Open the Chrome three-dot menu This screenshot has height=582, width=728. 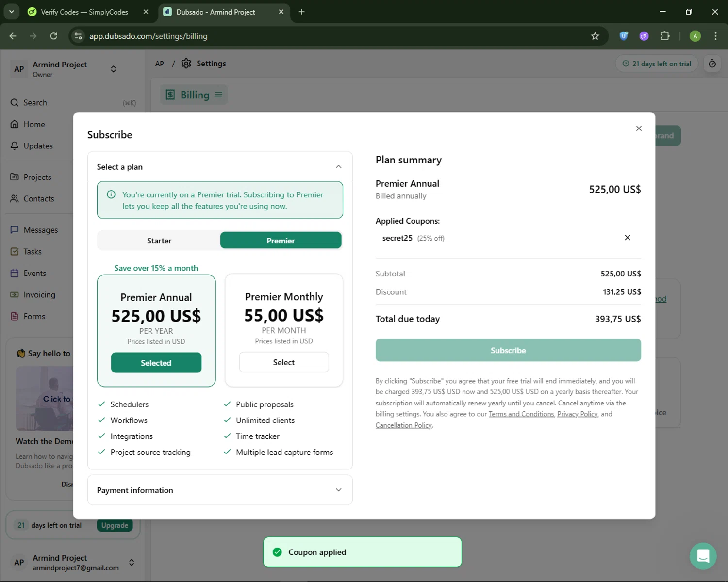tap(715, 36)
